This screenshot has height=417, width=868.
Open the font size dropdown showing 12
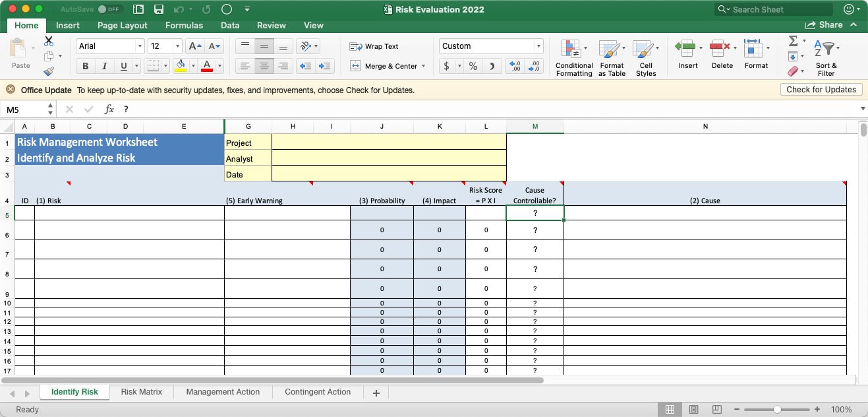click(x=177, y=46)
